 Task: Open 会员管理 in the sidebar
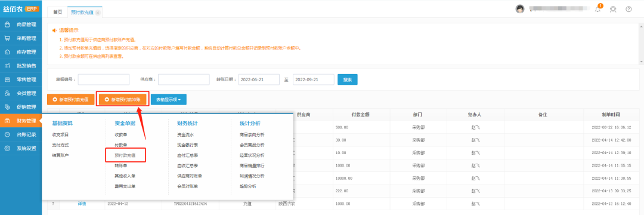[x=21, y=93]
